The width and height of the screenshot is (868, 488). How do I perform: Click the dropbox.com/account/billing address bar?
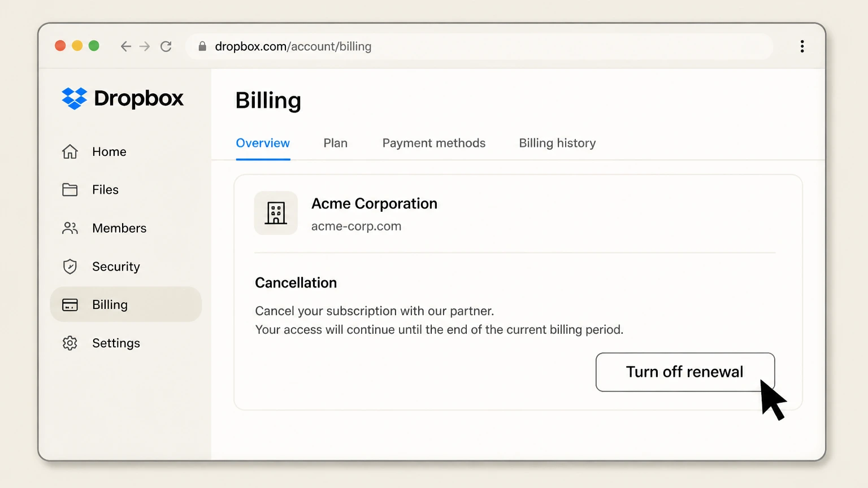479,46
